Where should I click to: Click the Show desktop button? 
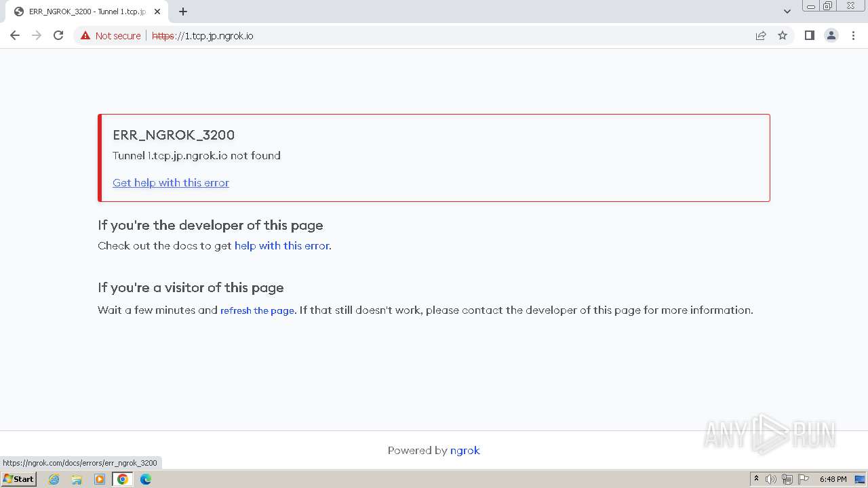coord(860,479)
